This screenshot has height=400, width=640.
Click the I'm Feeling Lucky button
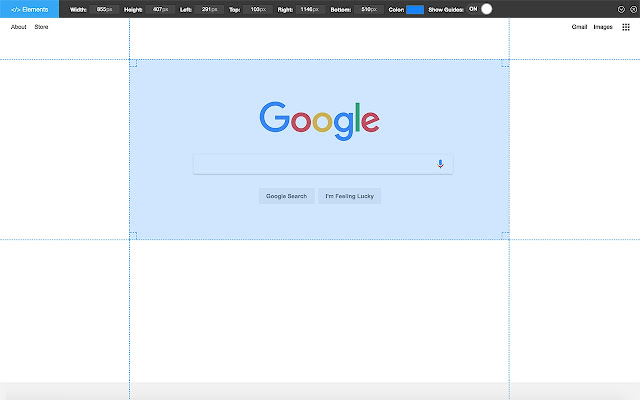pos(349,196)
